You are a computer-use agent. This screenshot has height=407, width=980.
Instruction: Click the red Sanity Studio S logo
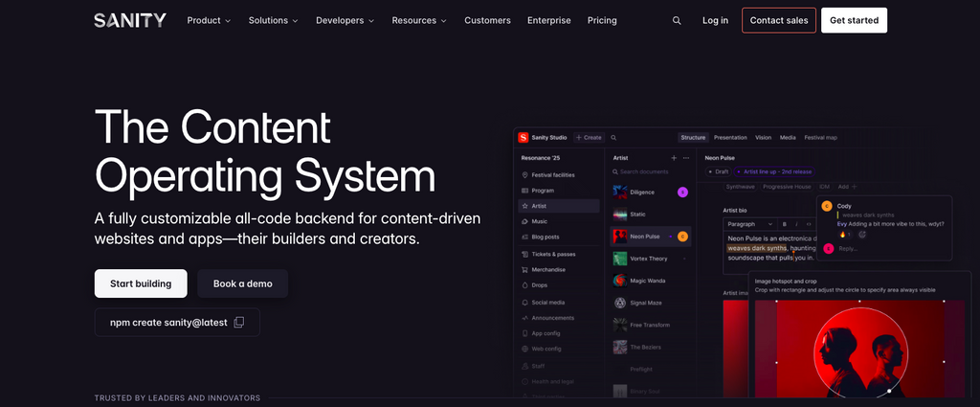tap(523, 138)
